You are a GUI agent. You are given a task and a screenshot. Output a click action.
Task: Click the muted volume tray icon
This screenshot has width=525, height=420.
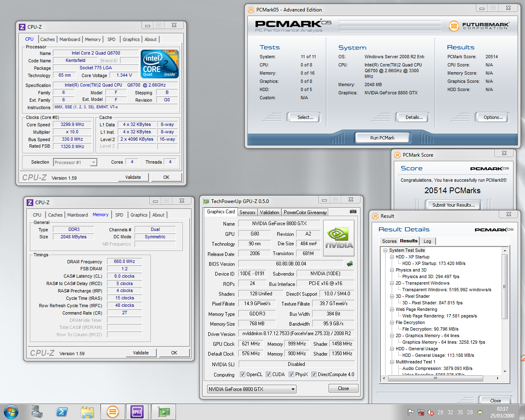(x=431, y=412)
